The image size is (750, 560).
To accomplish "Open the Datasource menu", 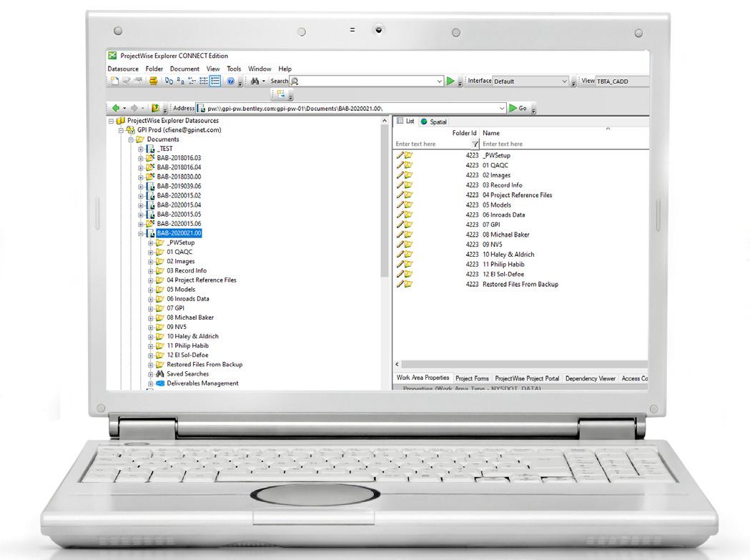I will click(x=123, y=69).
